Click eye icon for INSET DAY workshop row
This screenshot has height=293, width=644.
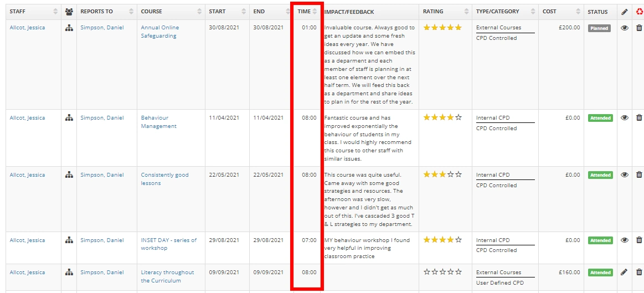[625, 240]
